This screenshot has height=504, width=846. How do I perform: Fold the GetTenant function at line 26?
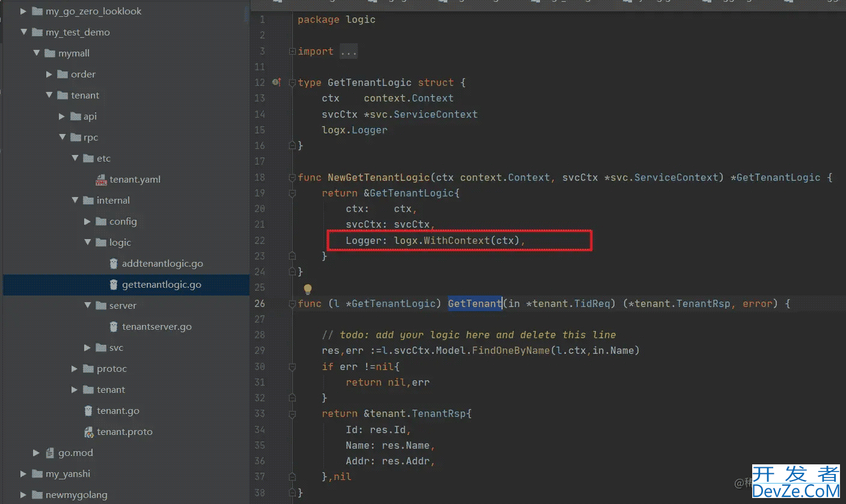[x=292, y=304]
